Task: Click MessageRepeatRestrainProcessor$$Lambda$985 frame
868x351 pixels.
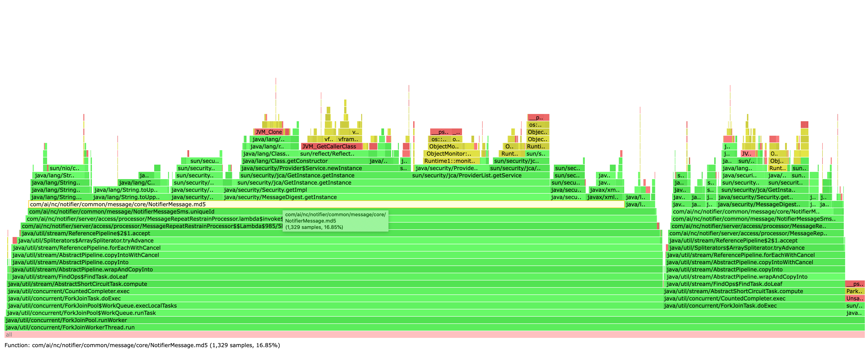Action: coord(339,226)
